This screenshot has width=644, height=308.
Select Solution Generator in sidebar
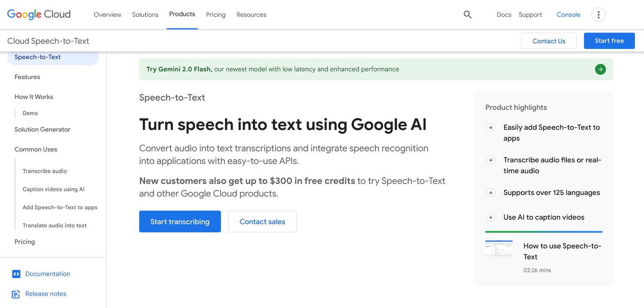pos(43,130)
